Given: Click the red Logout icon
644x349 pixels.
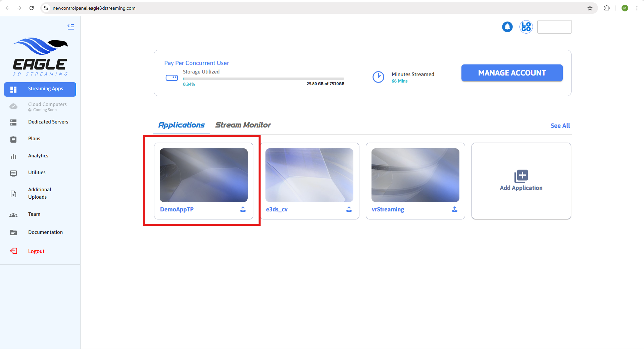Looking at the screenshot, I should [x=14, y=251].
